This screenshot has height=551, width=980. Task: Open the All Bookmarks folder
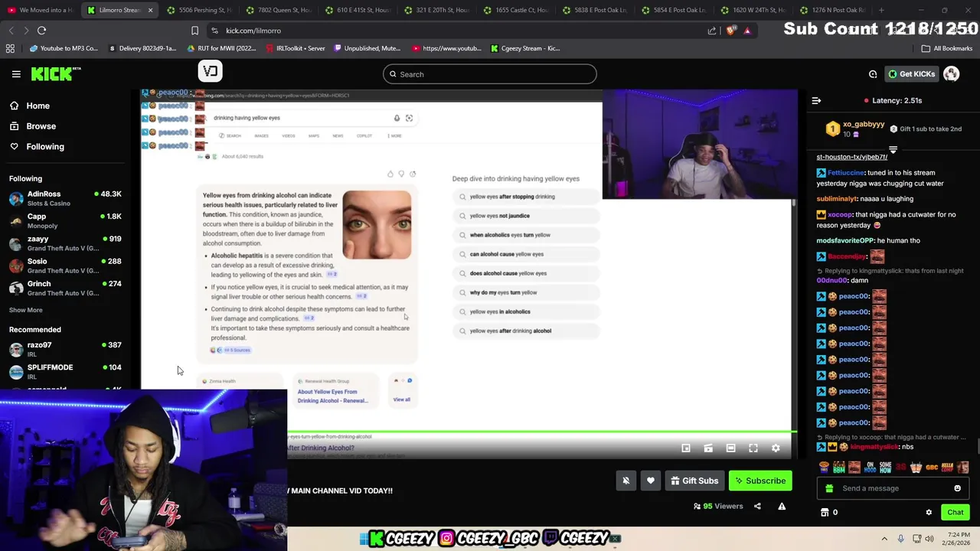[946, 48]
